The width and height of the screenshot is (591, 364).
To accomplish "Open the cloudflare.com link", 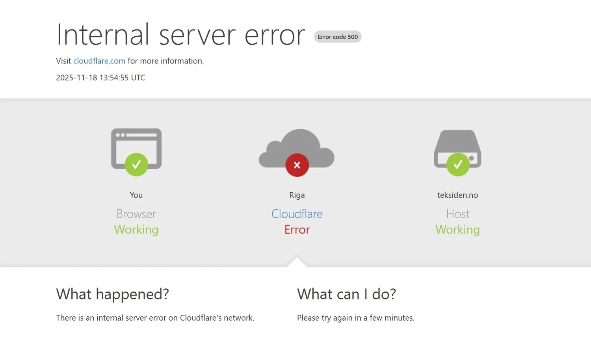I will tap(99, 61).
